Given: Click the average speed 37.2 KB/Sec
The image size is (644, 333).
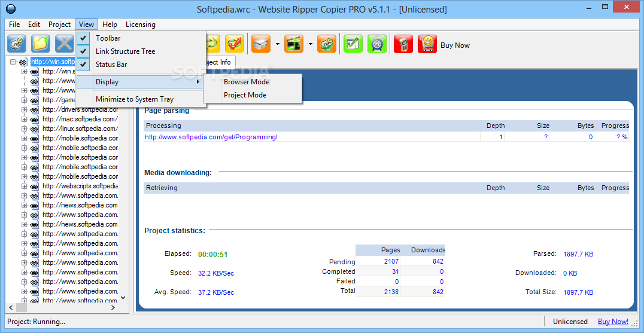Looking at the screenshot, I should (x=216, y=292).
